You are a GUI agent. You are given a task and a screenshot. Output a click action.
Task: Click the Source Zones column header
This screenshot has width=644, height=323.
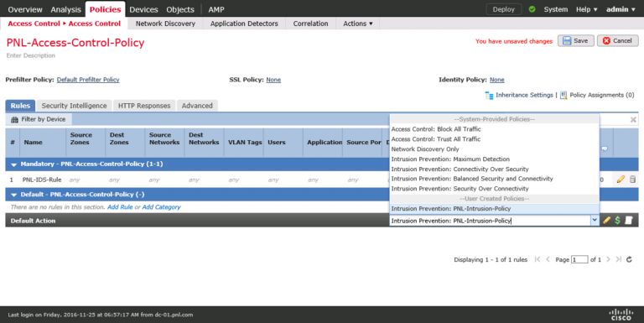tap(86, 142)
